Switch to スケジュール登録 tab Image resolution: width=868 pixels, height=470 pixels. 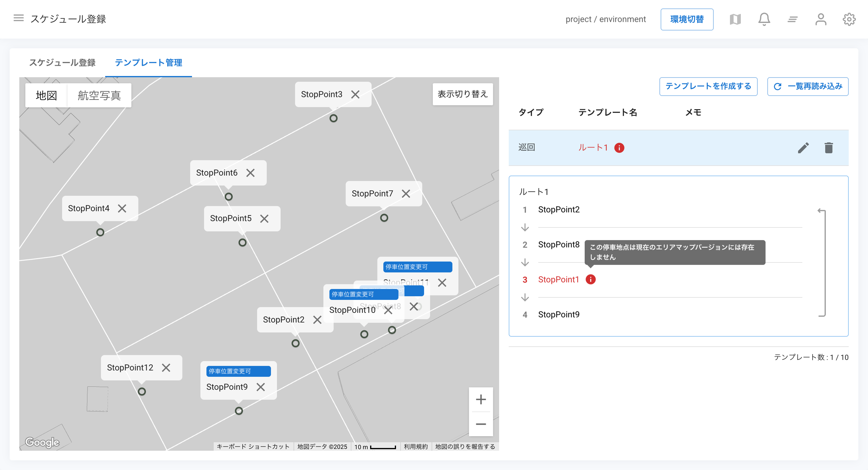pos(62,62)
